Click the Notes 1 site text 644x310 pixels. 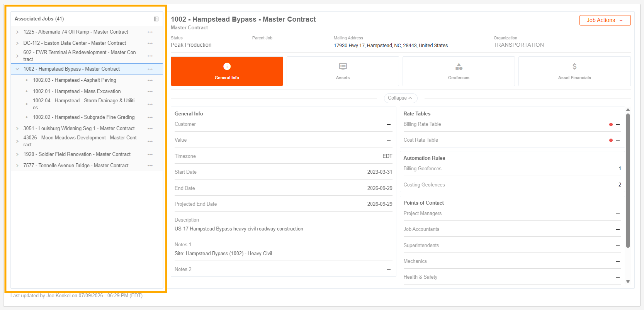point(223,254)
